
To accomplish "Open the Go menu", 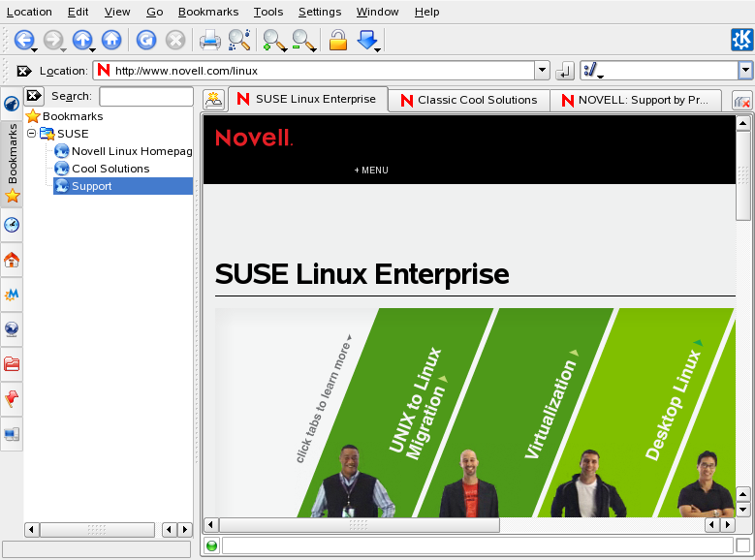I will pos(154,12).
